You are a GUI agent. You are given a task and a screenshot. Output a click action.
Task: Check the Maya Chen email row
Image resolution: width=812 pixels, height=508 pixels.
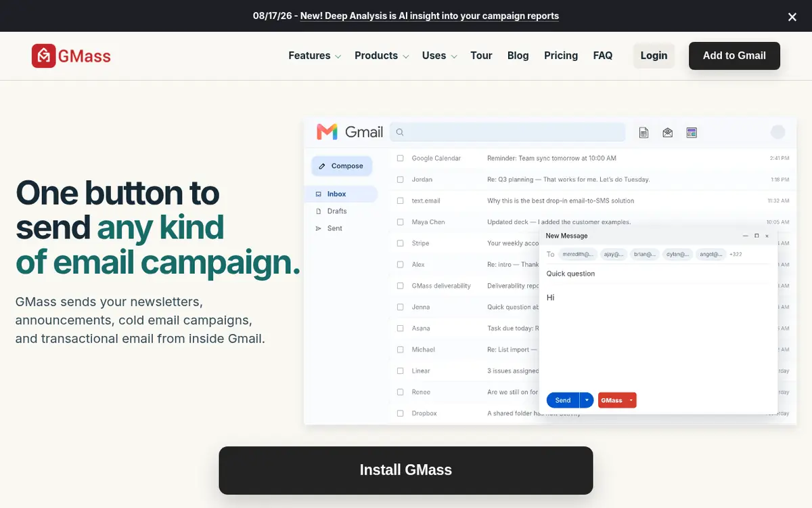tap(400, 222)
